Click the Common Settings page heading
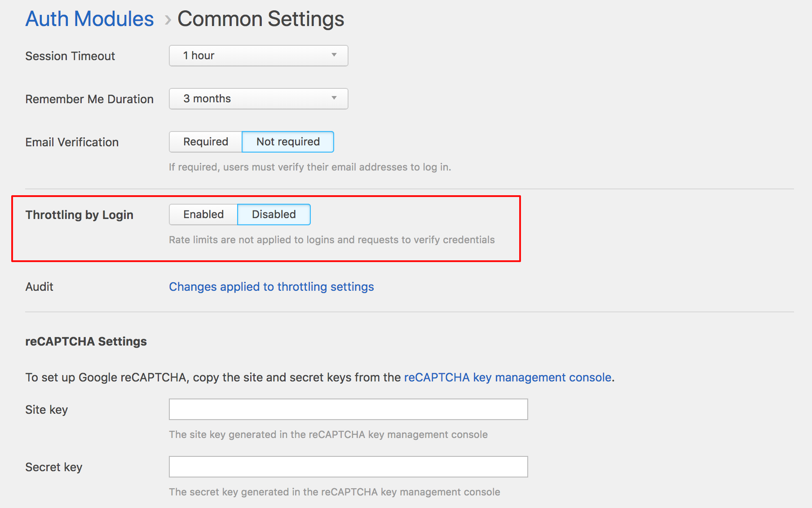The image size is (812, 508). (x=260, y=19)
